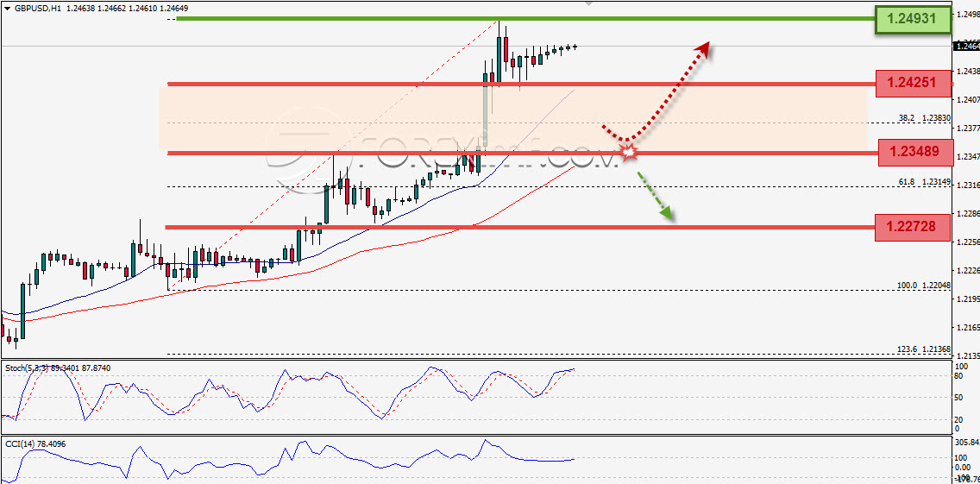Click price axis value 1.2377
This screenshot has height=484, width=980.
point(968,128)
